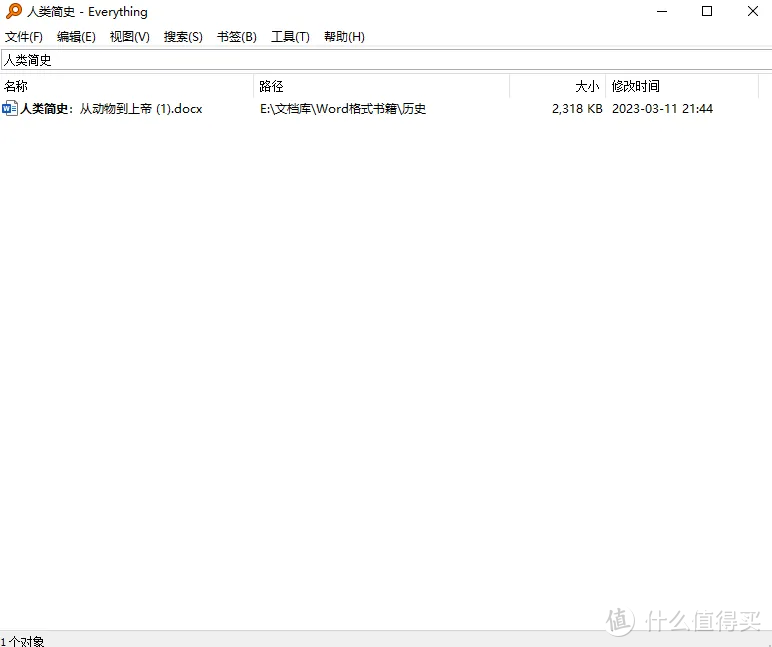772x647 pixels.
Task: Click the status bar text 1 个对象
Action: (23, 641)
